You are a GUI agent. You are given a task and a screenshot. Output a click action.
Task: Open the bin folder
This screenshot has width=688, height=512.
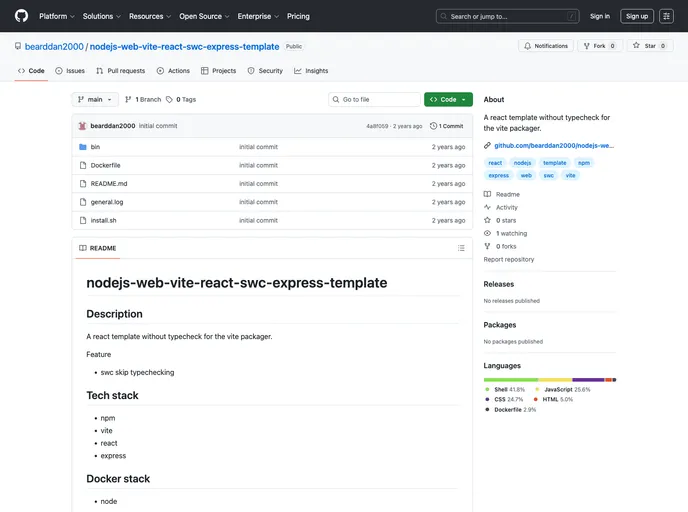click(95, 147)
